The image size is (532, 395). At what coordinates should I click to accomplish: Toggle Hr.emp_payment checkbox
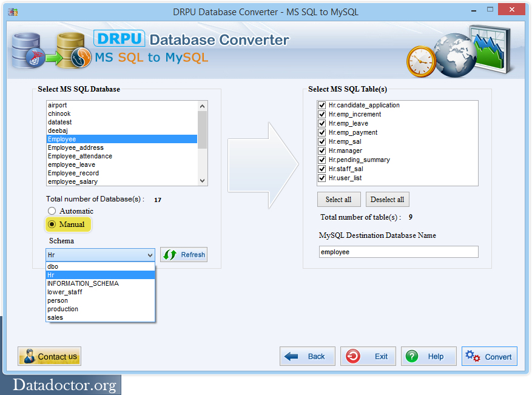322,133
